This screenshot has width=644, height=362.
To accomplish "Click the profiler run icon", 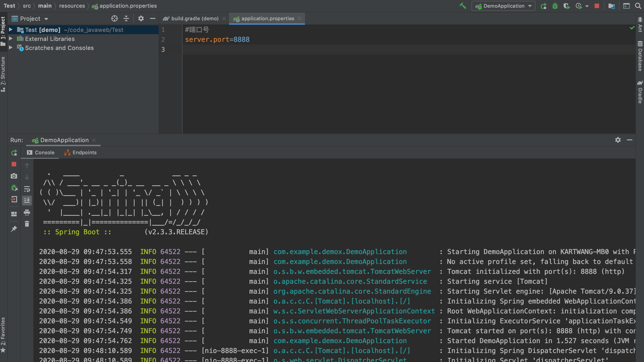I will pos(578,6).
